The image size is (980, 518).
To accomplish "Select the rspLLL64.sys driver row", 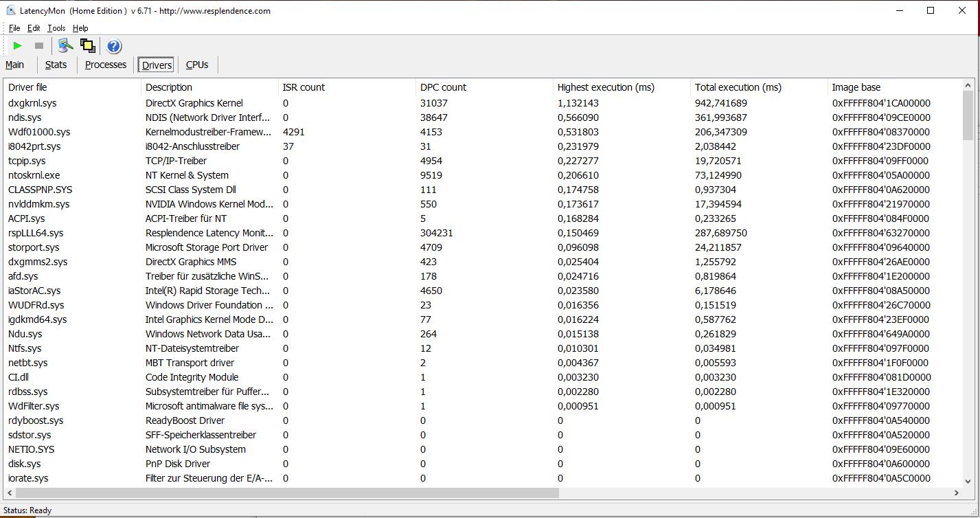I will tap(483, 233).
